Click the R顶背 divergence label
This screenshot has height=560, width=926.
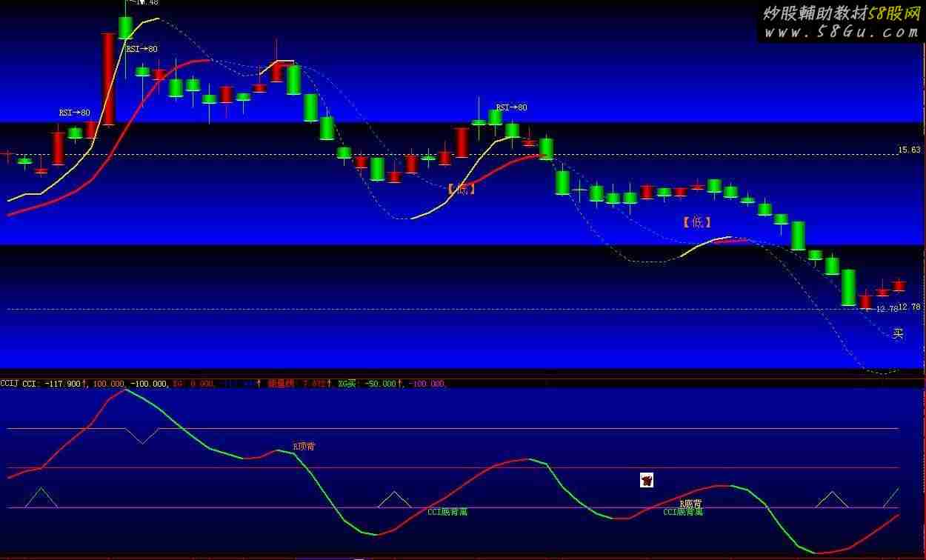pyautogui.click(x=304, y=447)
